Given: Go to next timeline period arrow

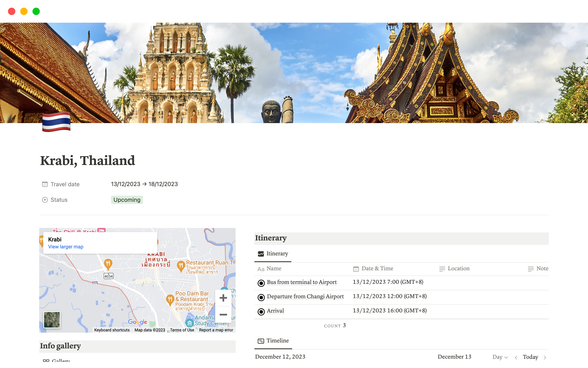Looking at the screenshot, I should pos(545,357).
